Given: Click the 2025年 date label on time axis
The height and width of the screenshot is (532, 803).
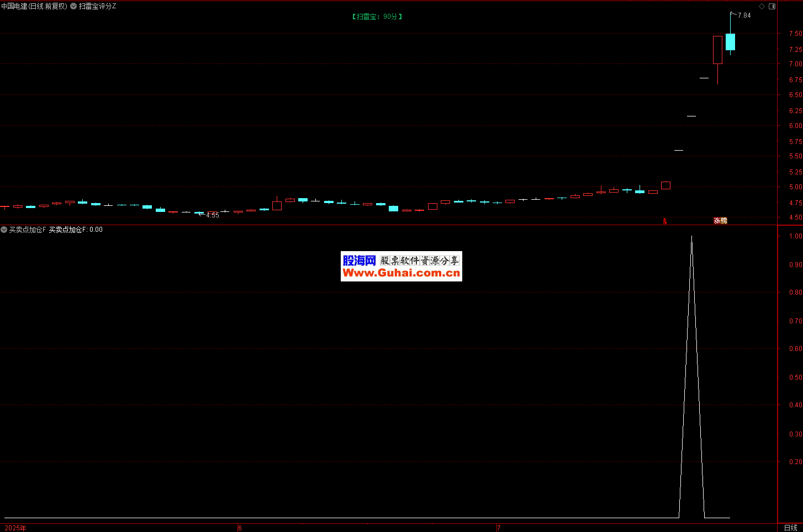Looking at the screenshot, I should coord(15,528).
